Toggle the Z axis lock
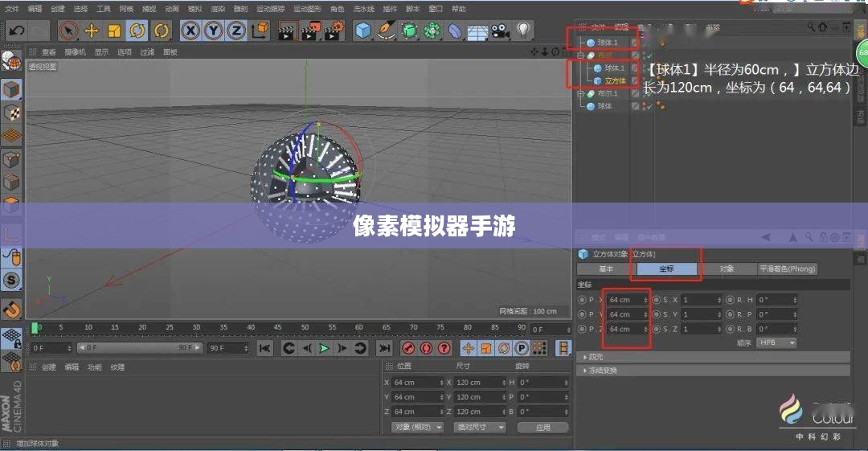Image resolution: width=868 pixels, height=451 pixels. (x=236, y=31)
